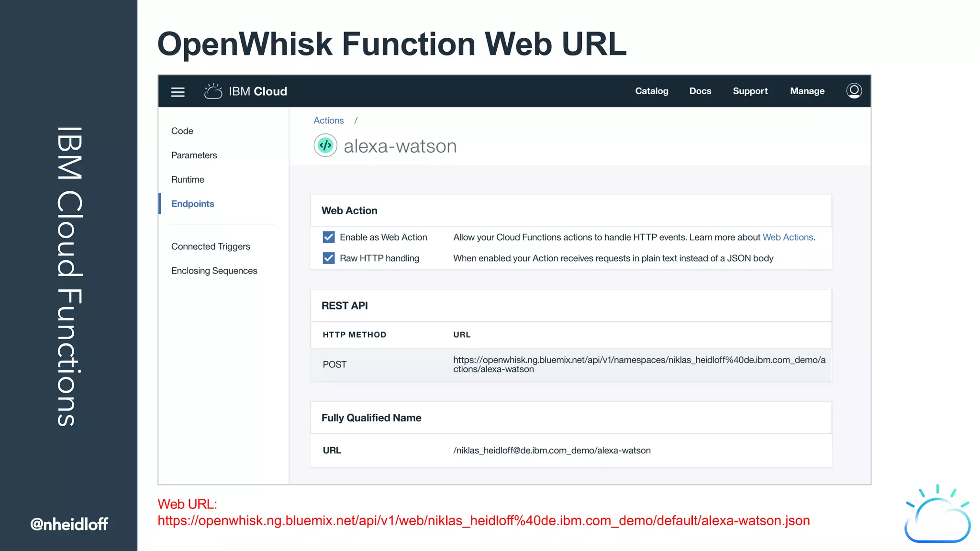Click Support in the top bar
Screen dimensions: 980x551
[x=750, y=91]
